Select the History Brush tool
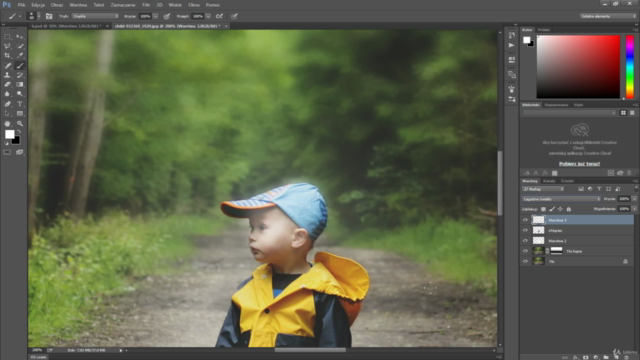Viewport: 640px width, 360px height. click(20, 75)
